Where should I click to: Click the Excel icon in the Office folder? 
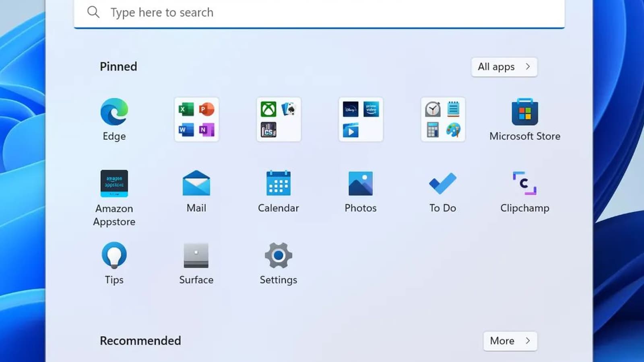pyautogui.click(x=186, y=109)
